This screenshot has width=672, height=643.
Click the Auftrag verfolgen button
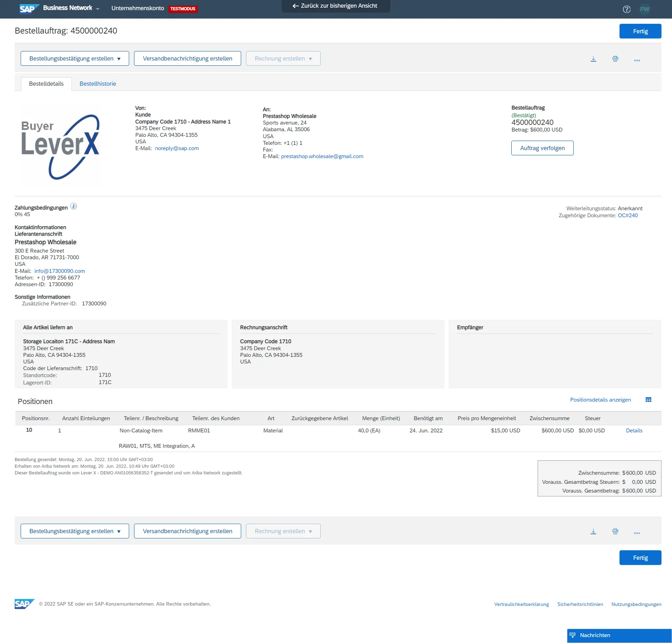542,148
